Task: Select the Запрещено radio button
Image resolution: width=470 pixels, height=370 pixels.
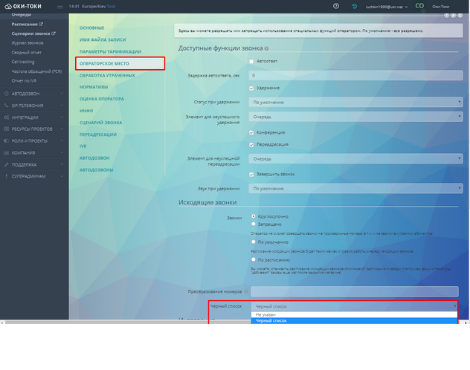Action: pos(253,224)
